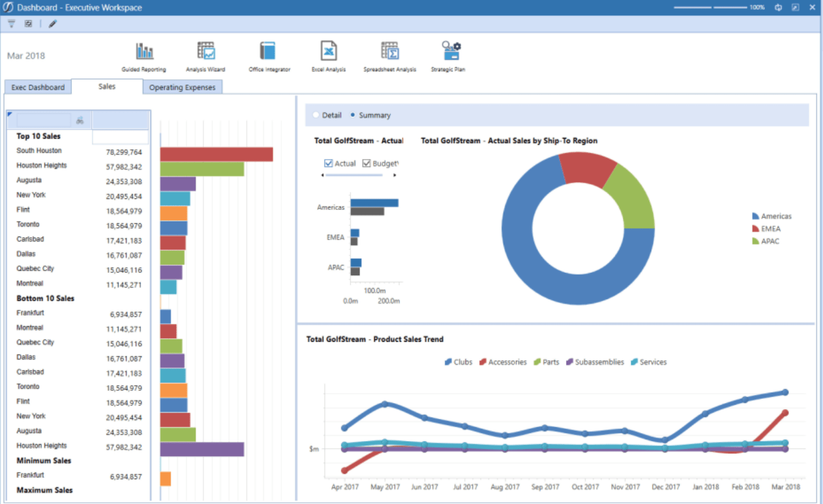Click the zoom slider in title bar
The height and width of the screenshot is (504, 823).
point(712,7)
